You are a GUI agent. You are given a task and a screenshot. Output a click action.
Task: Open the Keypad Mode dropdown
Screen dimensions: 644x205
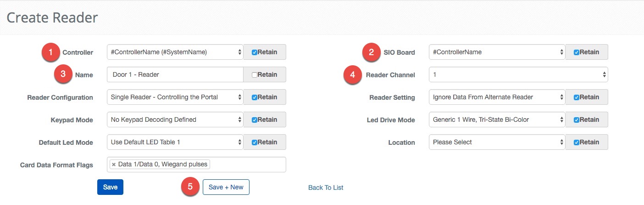(x=175, y=120)
